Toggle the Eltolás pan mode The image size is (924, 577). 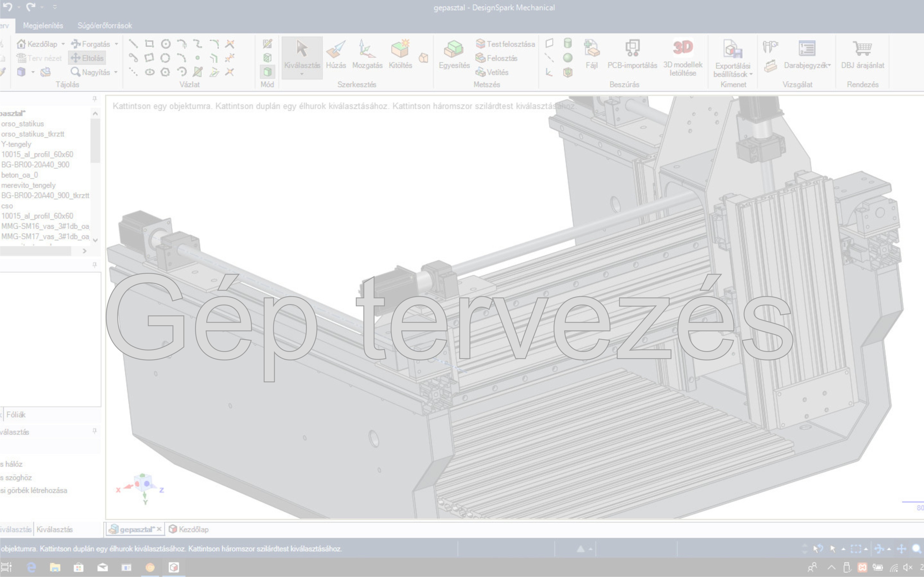pyautogui.click(x=88, y=58)
